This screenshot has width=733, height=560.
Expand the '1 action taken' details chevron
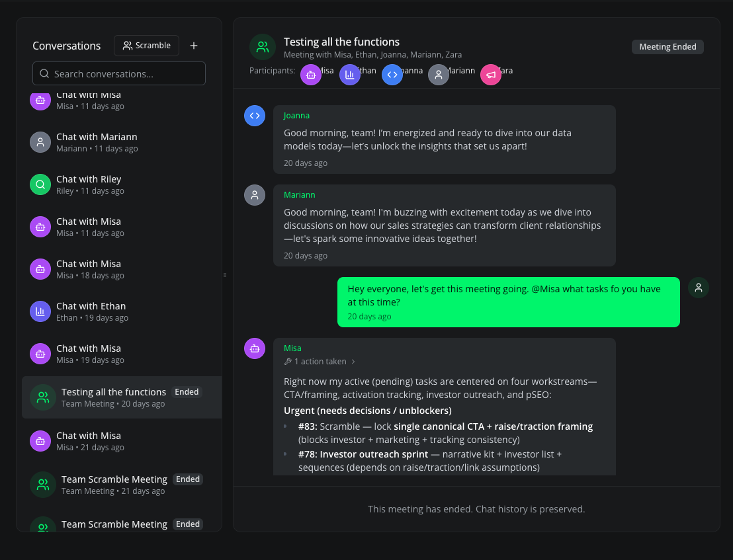(354, 361)
